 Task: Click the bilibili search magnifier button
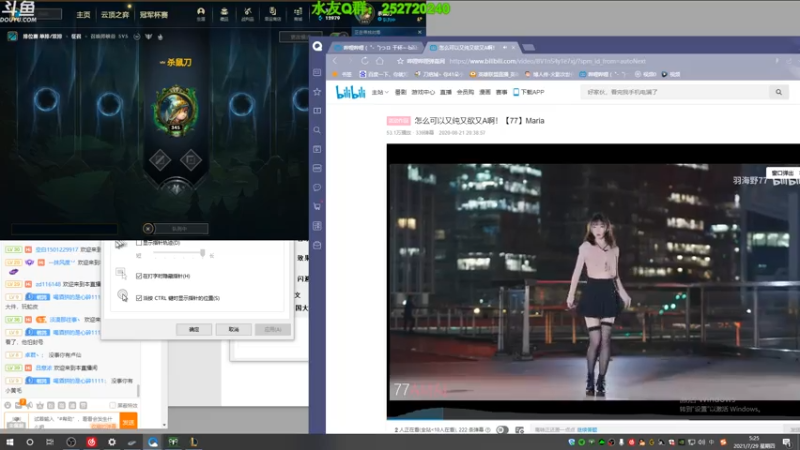tap(779, 92)
